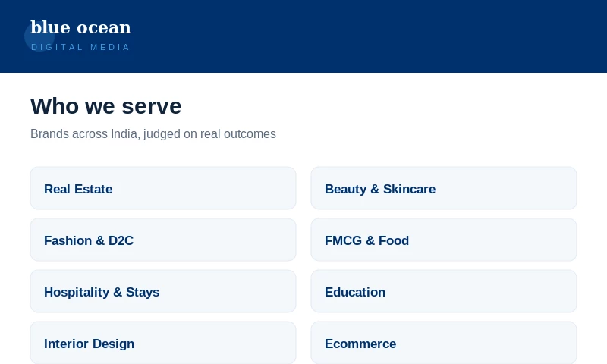Choose the Education card
Image resolution: width=607 pixels, height=364 pixels.
click(x=444, y=291)
